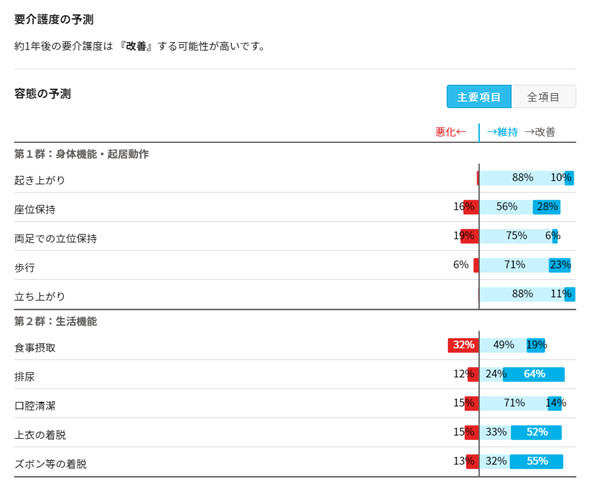Click the red 32% bar for 食事摂取
This screenshot has height=492, width=590.
[x=463, y=345]
